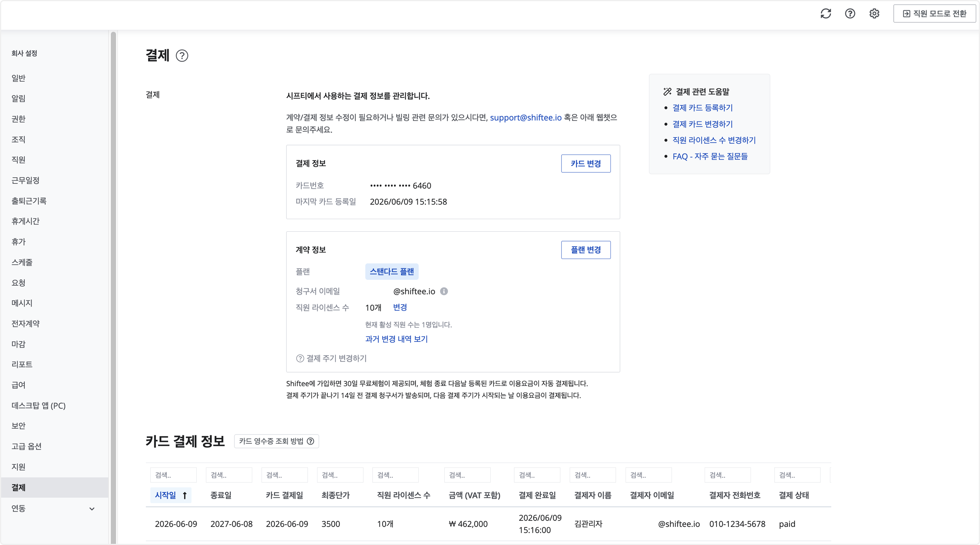This screenshot has height=545, width=980.
Task: Open 조직 in the sidebar
Action: click(19, 140)
